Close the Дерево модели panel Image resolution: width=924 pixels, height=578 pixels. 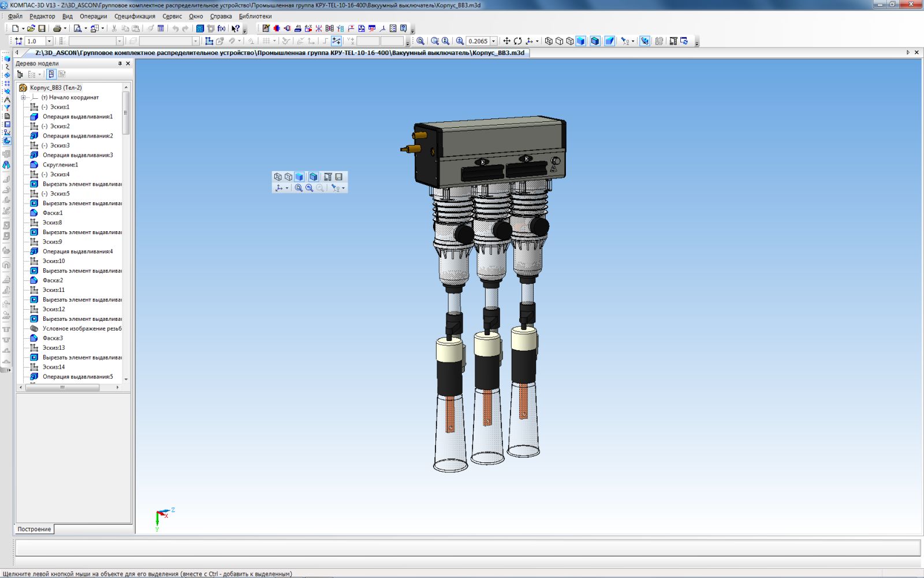click(x=128, y=64)
